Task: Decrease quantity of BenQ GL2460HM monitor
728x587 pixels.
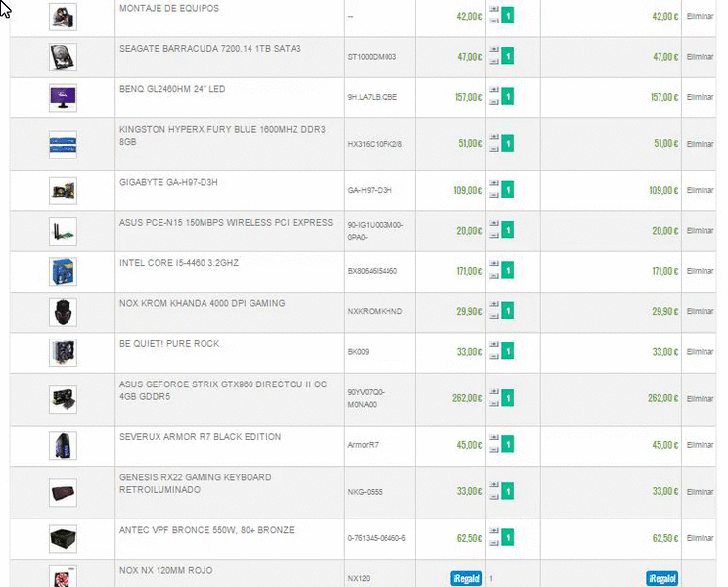Action: tap(494, 102)
